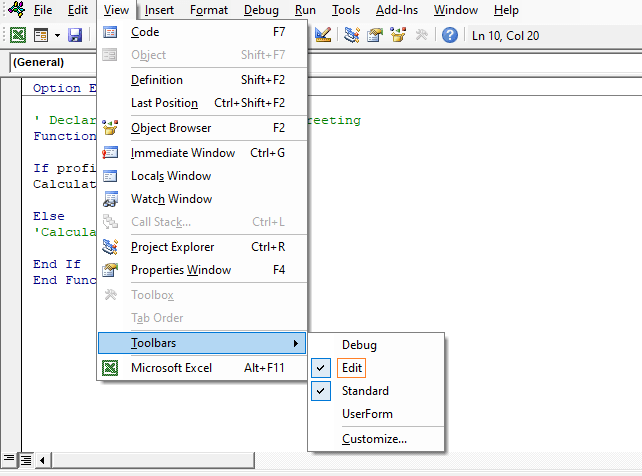Open the Insert UserForm dropdown arrow
Screen dimensions: 642x476
pos(57,35)
